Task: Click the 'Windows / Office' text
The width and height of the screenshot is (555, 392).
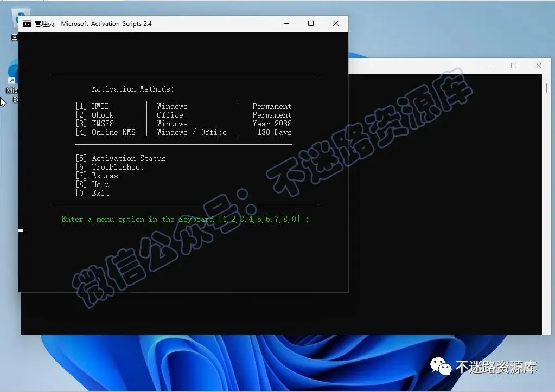Action: coord(192,132)
